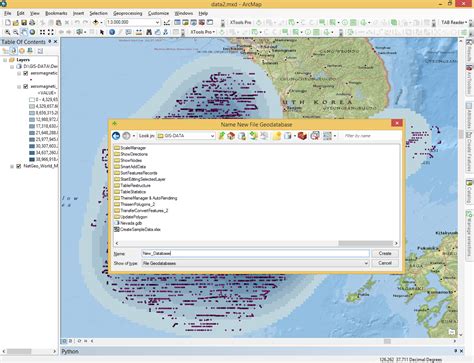The height and width of the screenshot is (363, 474).
Task: Click the New Map File icon
Action: [x=8, y=23]
